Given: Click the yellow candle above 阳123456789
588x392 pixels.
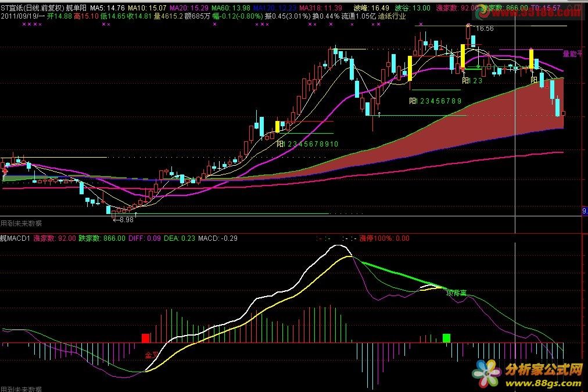Looking at the screenshot, I should click(x=410, y=68).
